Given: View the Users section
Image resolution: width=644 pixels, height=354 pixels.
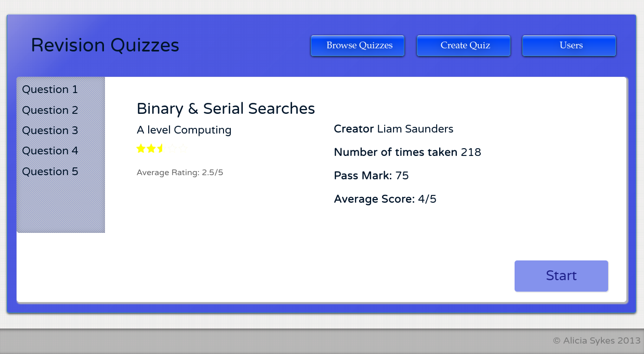Looking at the screenshot, I should [x=569, y=46].
